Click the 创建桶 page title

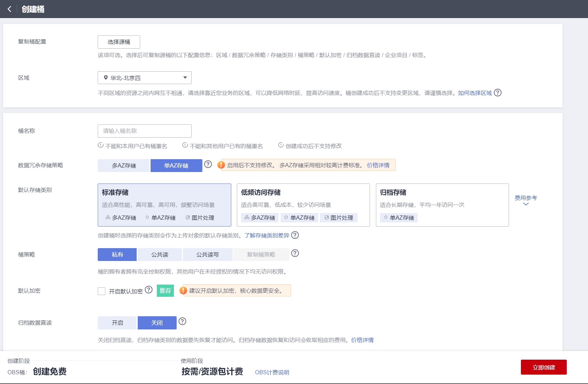33,9
